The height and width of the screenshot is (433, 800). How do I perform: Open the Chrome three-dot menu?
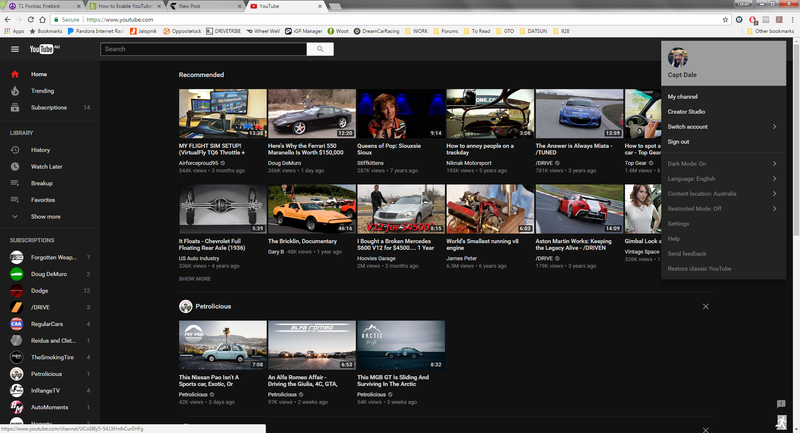point(792,19)
